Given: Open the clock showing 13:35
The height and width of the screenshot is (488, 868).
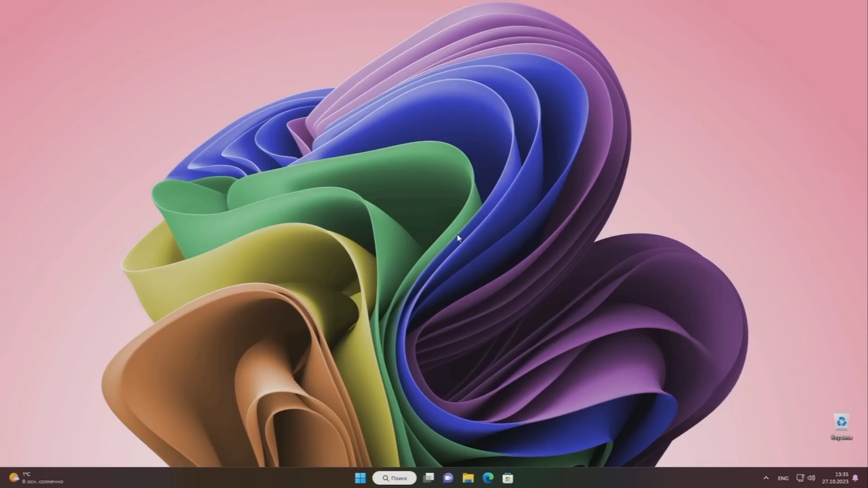Looking at the screenshot, I should coord(835,478).
